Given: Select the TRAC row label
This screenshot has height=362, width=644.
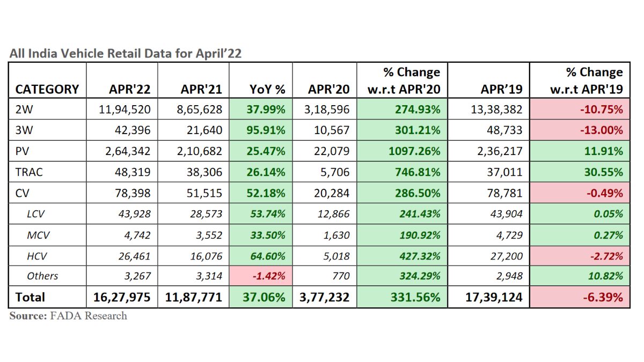Looking at the screenshot, I should 30,172.
